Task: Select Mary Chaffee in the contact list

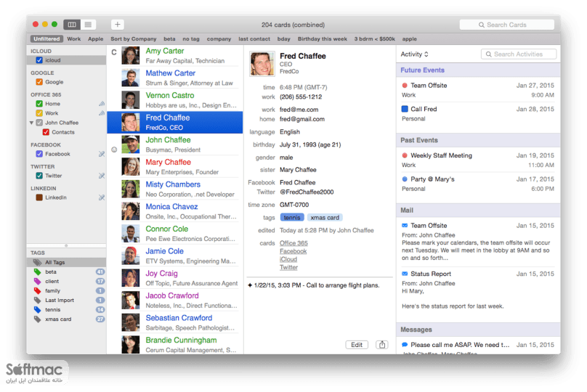Action: [x=175, y=166]
